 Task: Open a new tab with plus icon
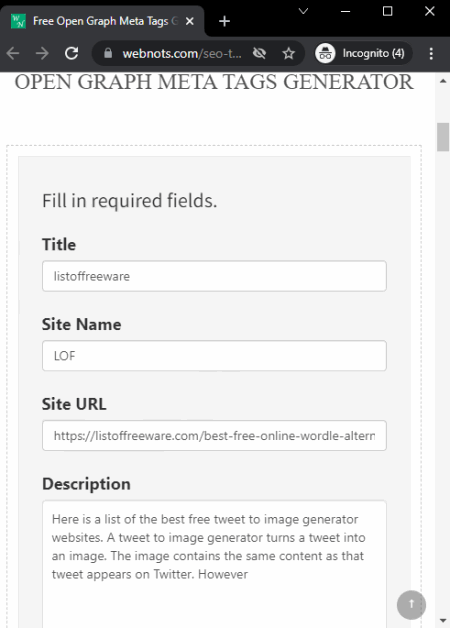click(225, 21)
